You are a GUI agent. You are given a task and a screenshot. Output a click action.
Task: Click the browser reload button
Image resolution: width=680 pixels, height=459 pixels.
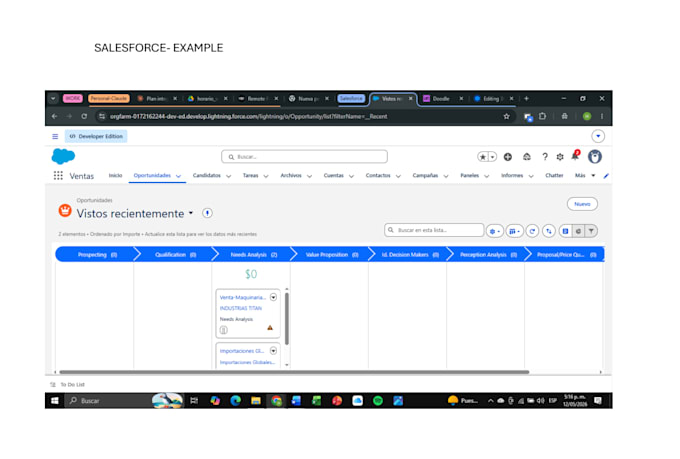click(x=84, y=116)
